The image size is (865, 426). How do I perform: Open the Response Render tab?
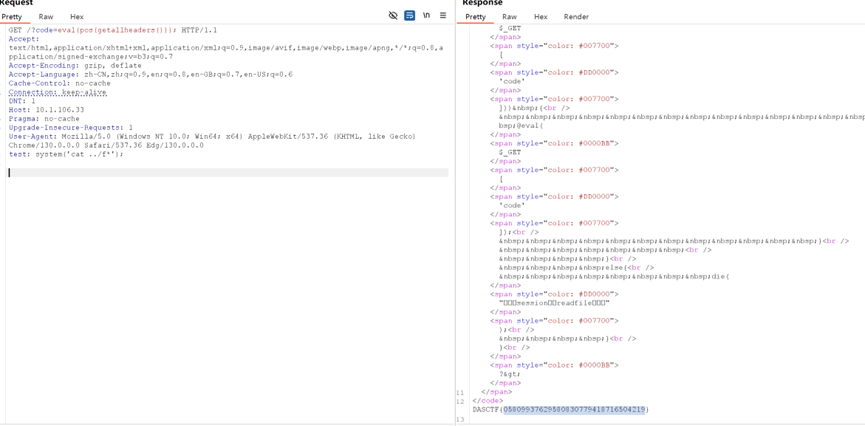(576, 17)
